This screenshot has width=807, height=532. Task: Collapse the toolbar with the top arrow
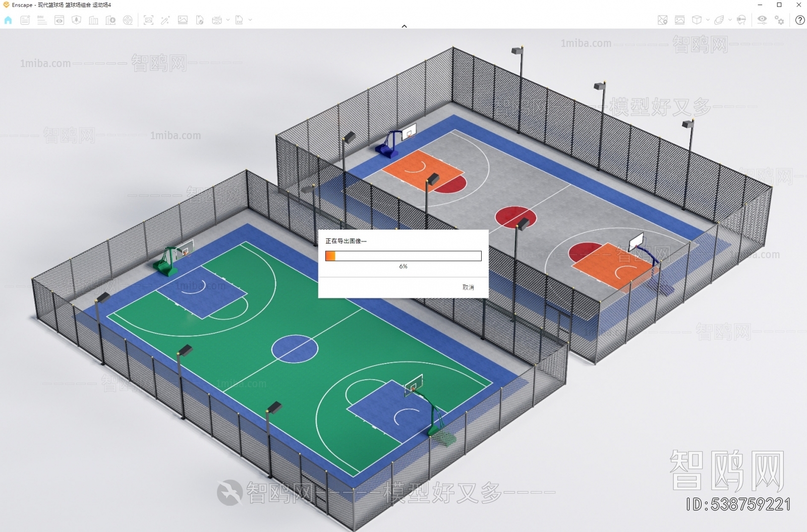[403, 26]
